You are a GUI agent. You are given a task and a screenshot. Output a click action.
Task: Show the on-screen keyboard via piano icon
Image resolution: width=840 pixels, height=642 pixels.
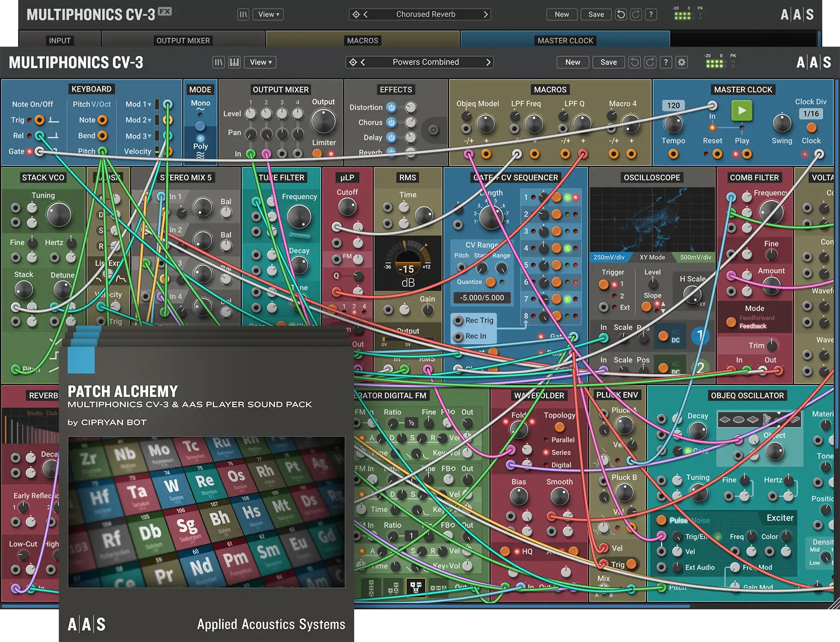point(234,62)
